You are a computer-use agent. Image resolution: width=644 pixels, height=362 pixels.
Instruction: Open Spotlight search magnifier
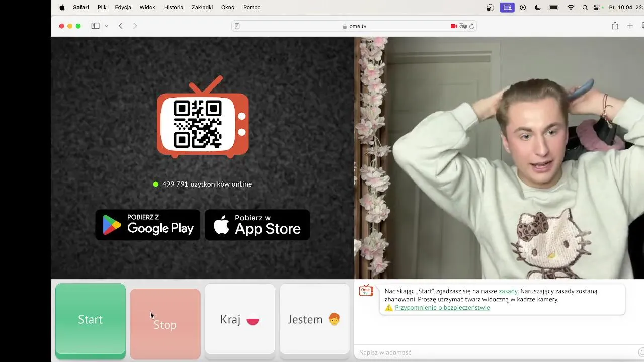(x=585, y=8)
